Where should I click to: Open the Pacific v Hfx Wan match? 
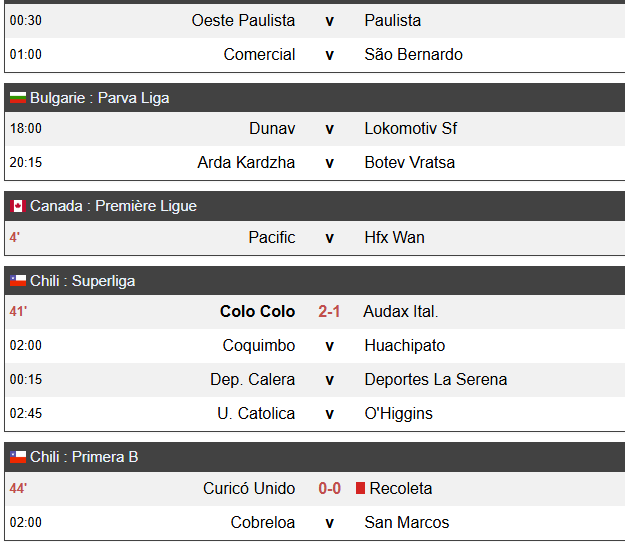pyautogui.click(x=315, y=238)
